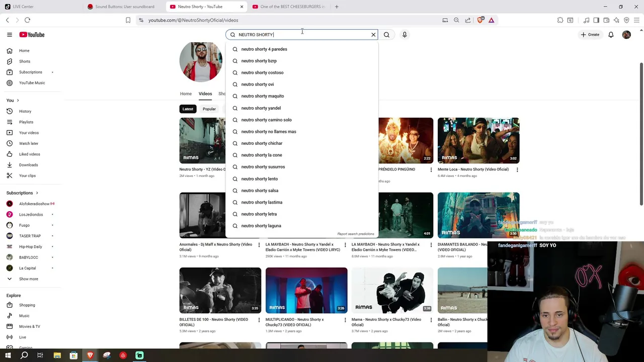Close the Neutro Shorty - YouTube tab
The width and height of the screenshot is (644, 362).
point(242,7)
